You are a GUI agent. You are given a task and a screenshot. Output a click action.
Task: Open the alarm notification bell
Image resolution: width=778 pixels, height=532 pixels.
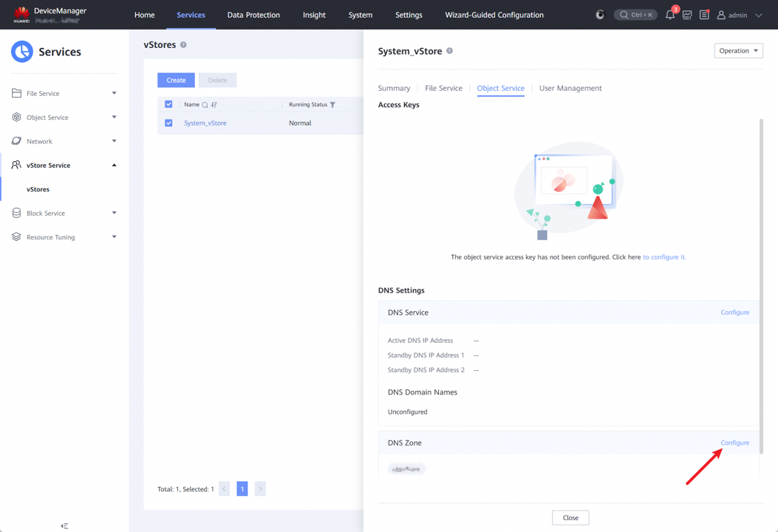(x=669, y=15)
